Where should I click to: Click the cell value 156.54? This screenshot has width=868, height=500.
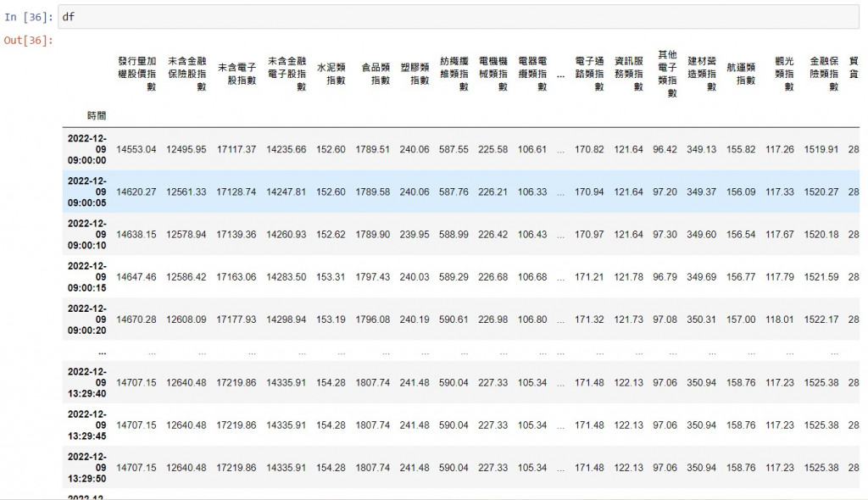pyautogui.click(x=741, y=235)
